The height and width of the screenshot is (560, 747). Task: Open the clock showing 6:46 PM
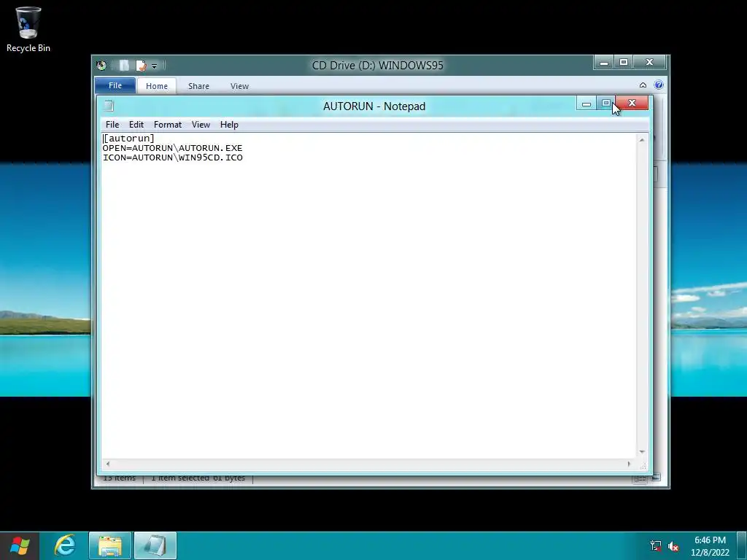click(x=710, y=546)
